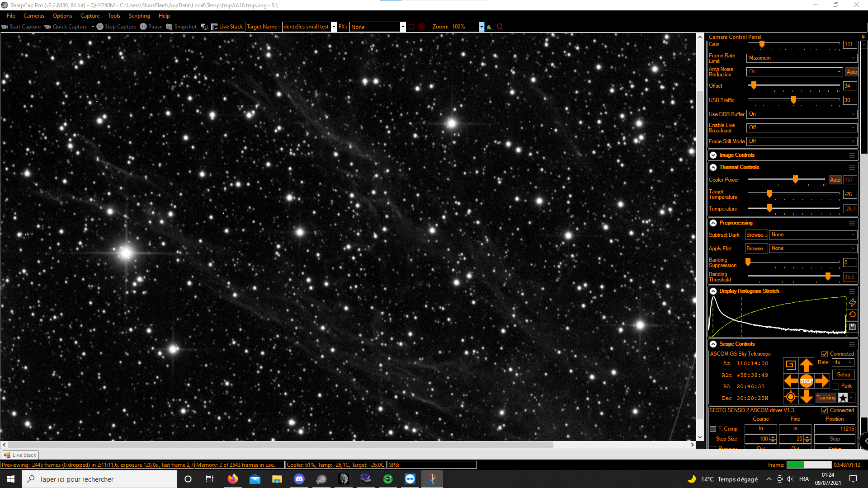
Task: Open the Subtract Dark dropdown
Action: click(x=813, y=235)
